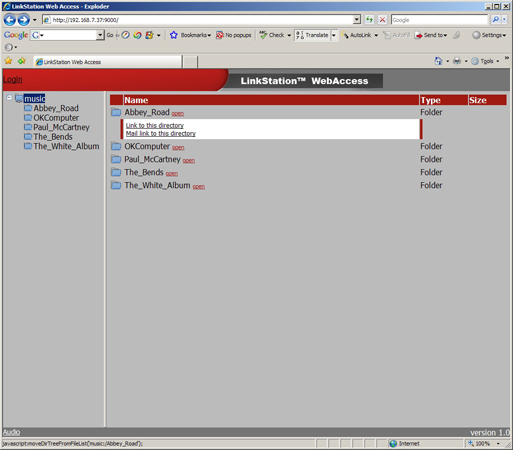Open the AutoLink dropdown arrow
This screenshot has height=450, width=513.
coord(376,35)
